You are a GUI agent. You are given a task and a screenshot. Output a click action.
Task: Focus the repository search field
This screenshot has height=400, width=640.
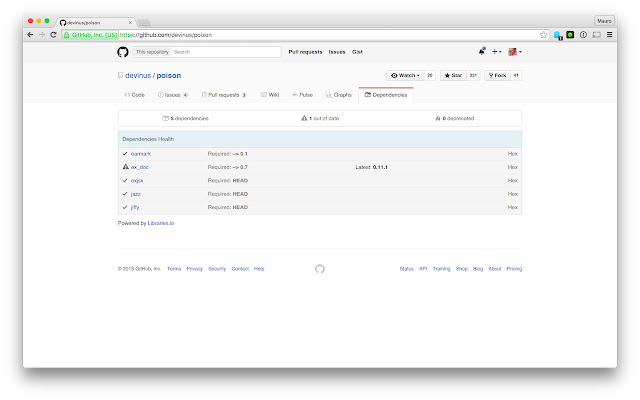click(x=227, y=52)
